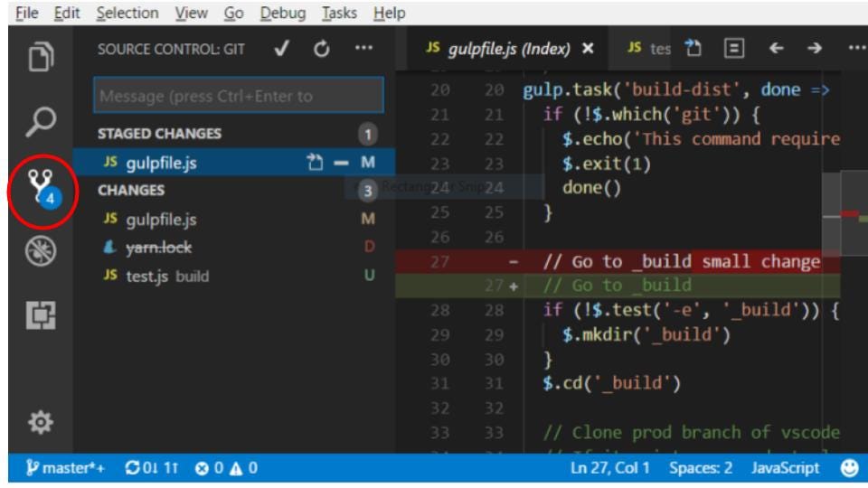Click the master branch in status bar
This screenshot has width=868, height=488.
pos(65,468)
